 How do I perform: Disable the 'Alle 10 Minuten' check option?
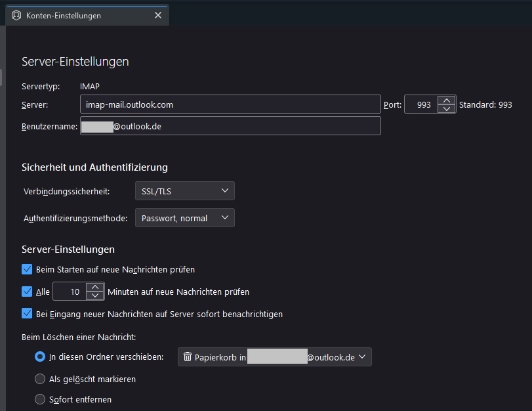27,292
